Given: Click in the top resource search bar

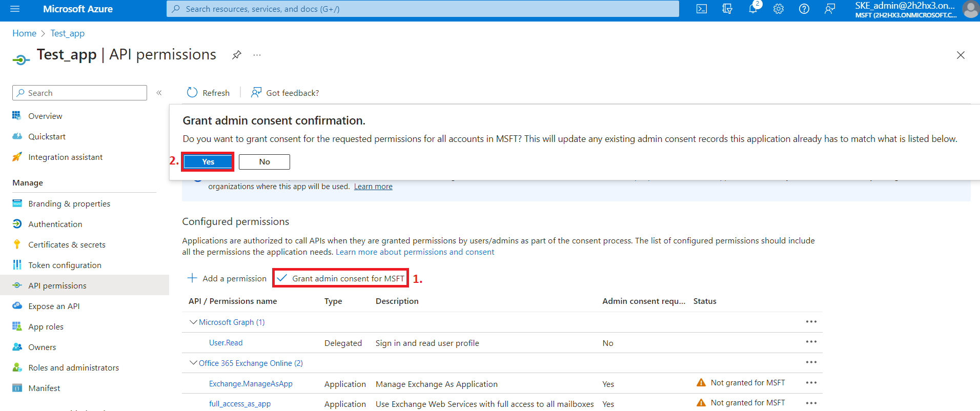Looking at the screenshot, I should 422,9.
